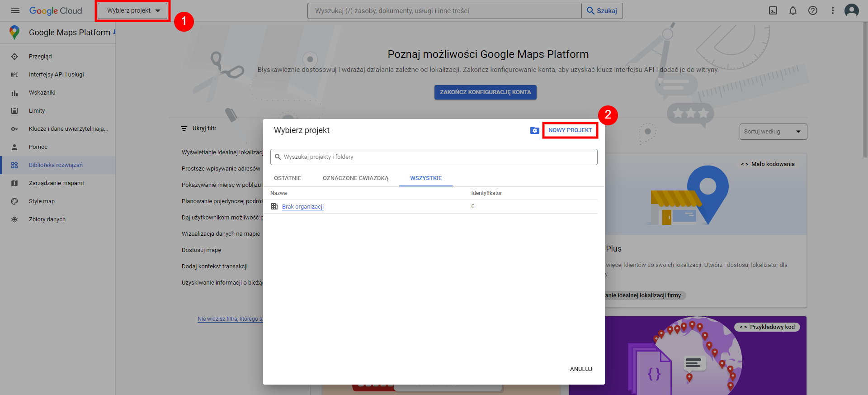Click the project and folder search field
The image size is (868, 395).
tap(434, 157)
